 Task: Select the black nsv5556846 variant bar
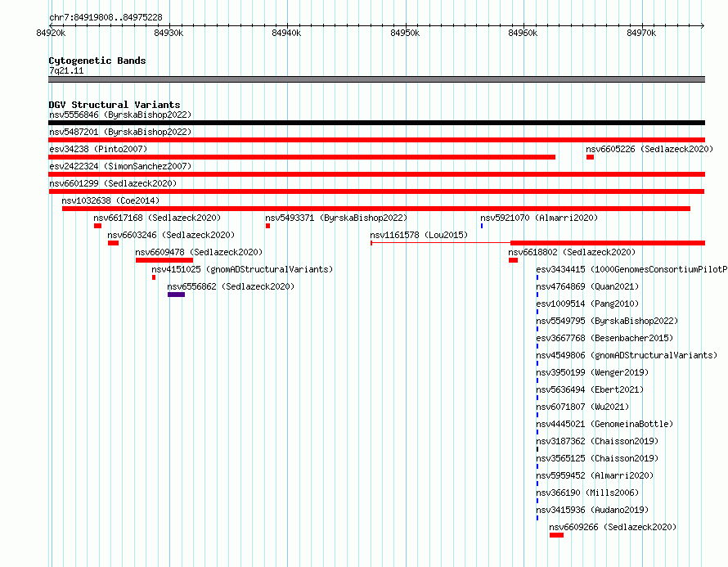pyautogui.click(x=376, y=123)
